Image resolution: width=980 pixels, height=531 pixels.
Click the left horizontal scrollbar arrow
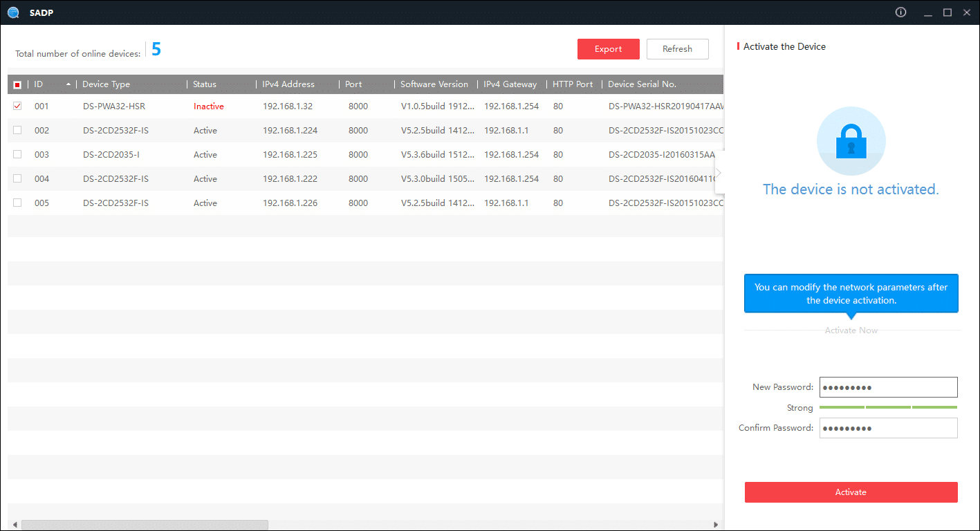point(15,525)
